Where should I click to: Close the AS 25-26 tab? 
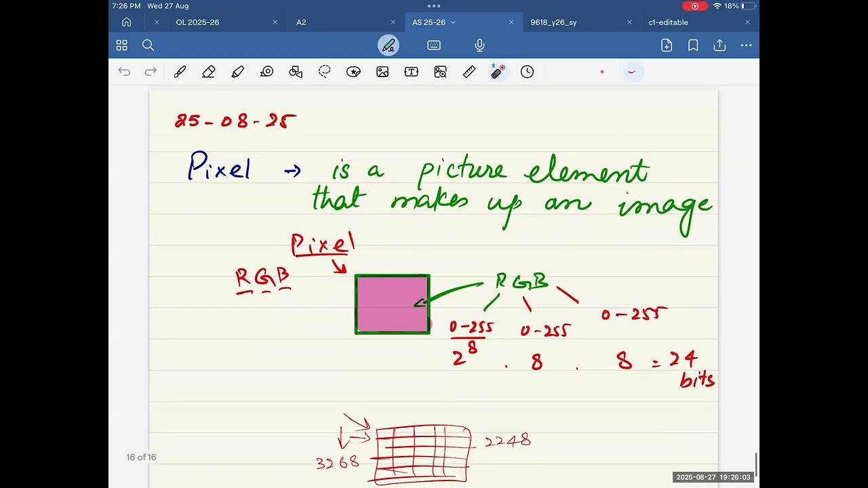click(511, 22)
